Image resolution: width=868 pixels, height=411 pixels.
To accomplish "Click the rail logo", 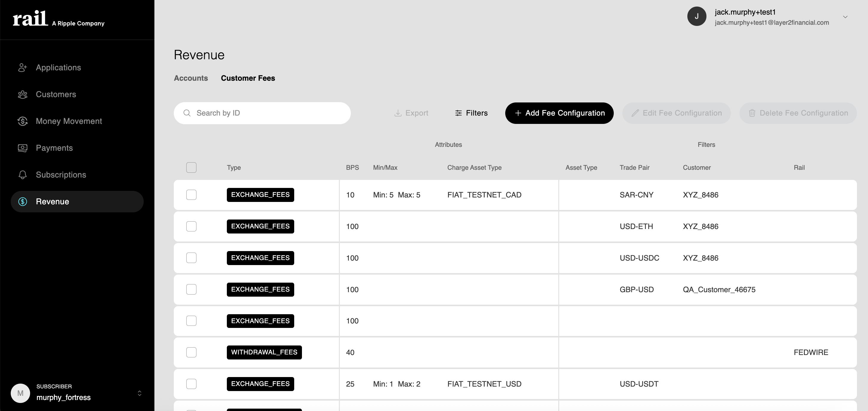I will pyautogui.click(x=30, y=18).
